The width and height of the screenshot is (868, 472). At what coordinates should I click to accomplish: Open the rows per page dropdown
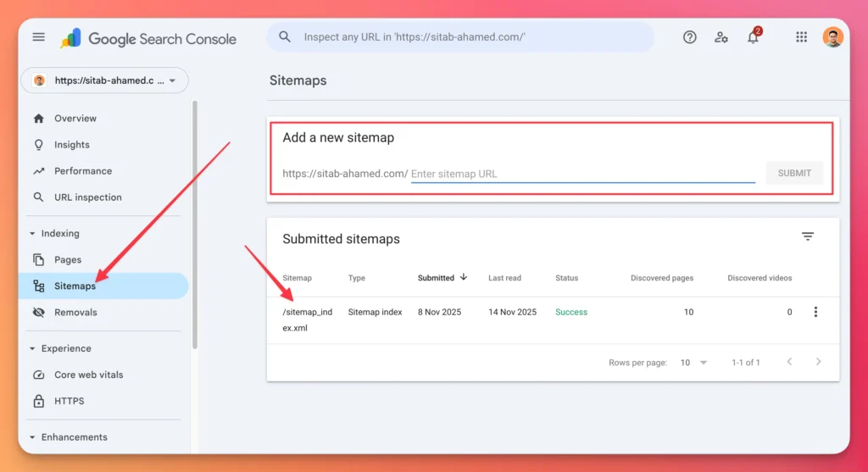[693, 363]
